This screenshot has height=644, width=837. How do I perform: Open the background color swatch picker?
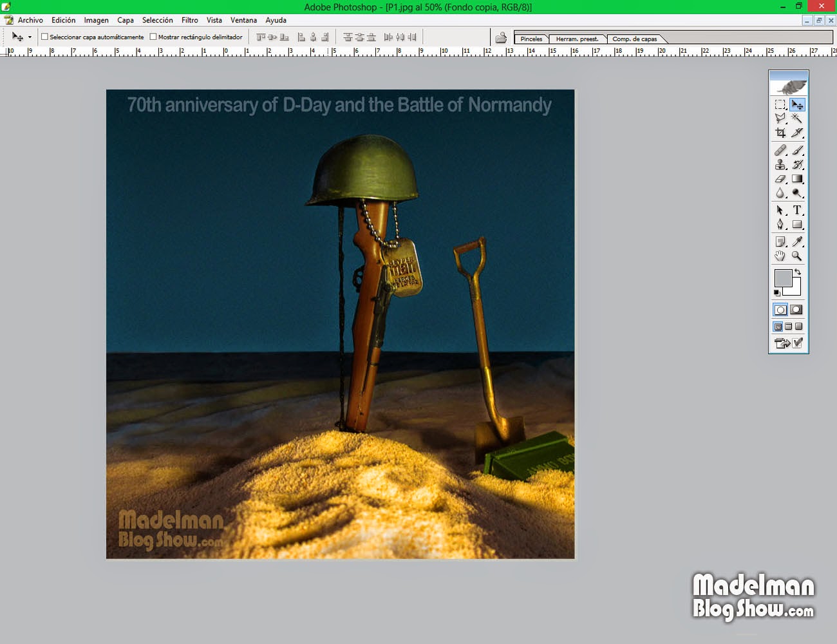point(796,290)
